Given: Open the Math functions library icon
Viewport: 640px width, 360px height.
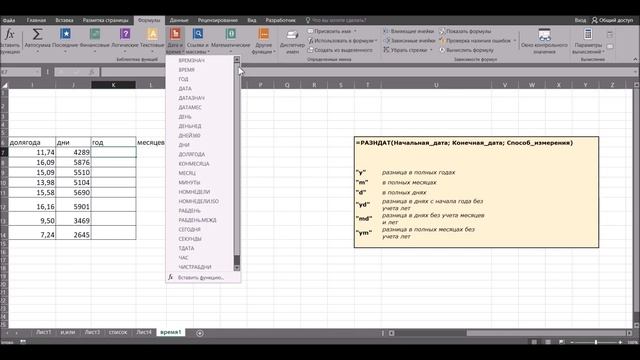Looking at the screenshot, I should (231, 34).
